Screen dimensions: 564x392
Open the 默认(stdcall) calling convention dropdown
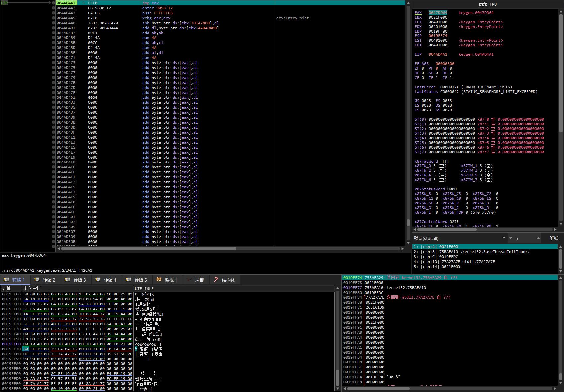click(459, 238)
